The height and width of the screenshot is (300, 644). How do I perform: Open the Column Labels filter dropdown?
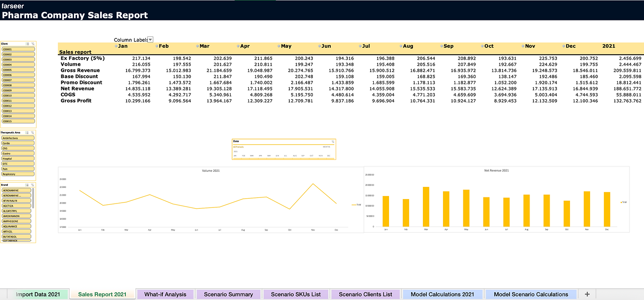(150, 40)
